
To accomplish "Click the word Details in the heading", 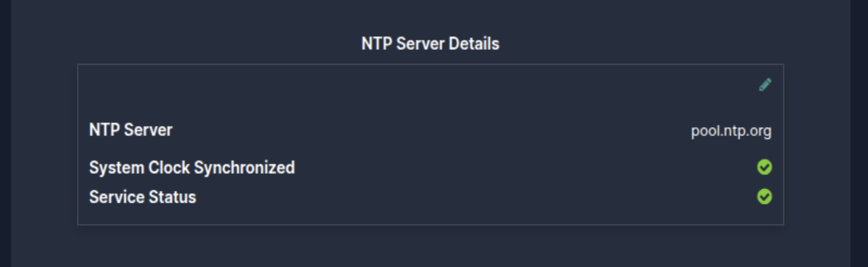I will [474, 44].
